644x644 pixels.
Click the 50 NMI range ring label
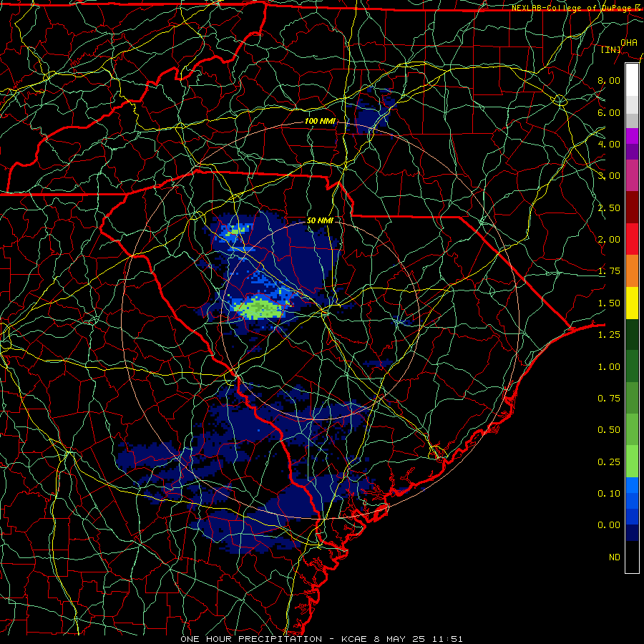click(x=320, y=220)
